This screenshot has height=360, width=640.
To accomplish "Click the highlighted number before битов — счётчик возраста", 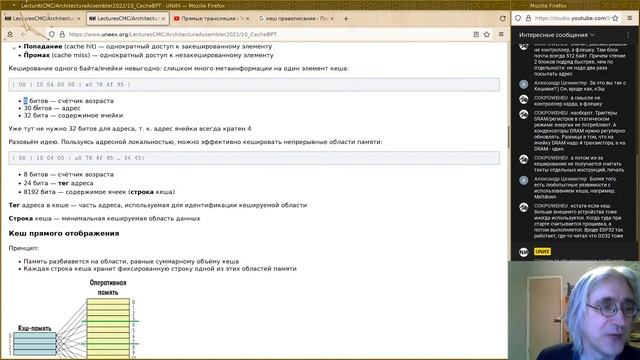I will coord(26,101).
